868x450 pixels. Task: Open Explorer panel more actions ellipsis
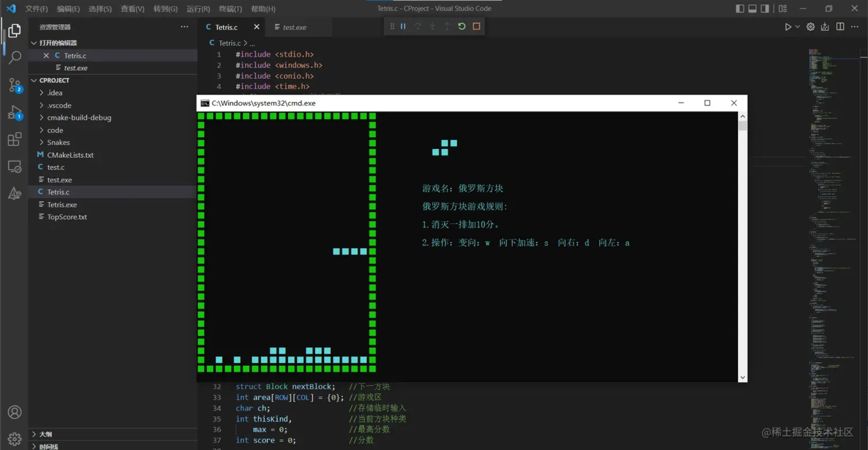[x=185, y=27]
